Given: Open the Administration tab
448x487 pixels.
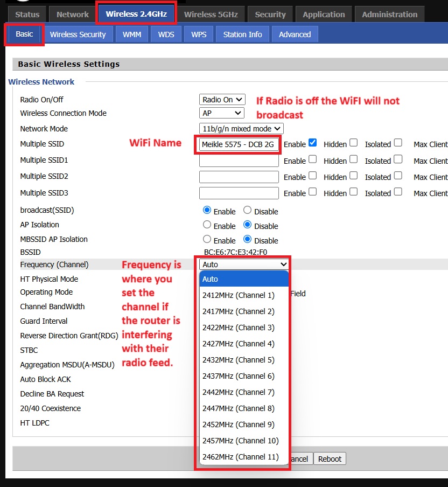Looking at the screenshot, I should click(389, 15).
